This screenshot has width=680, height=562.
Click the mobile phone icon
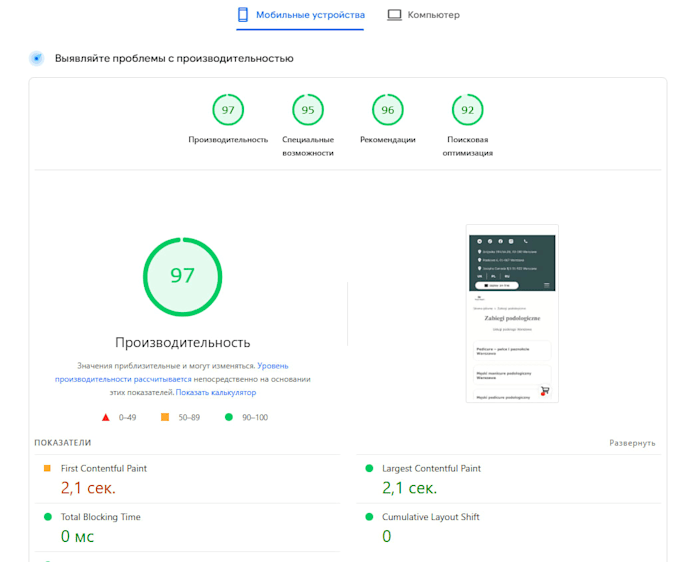tap(243, 15)
